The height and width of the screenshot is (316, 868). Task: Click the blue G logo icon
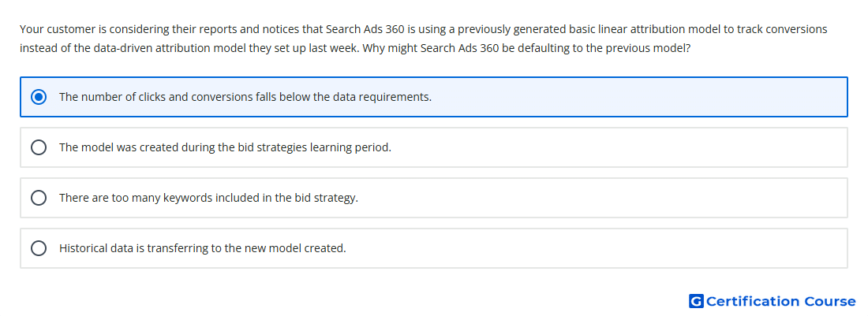[696, 301]
